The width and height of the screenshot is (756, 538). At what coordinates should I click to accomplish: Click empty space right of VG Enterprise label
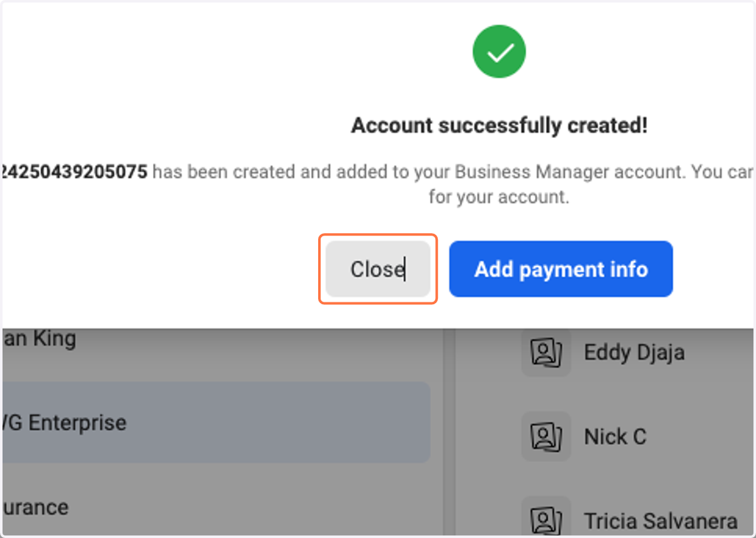tap(277, 422)
